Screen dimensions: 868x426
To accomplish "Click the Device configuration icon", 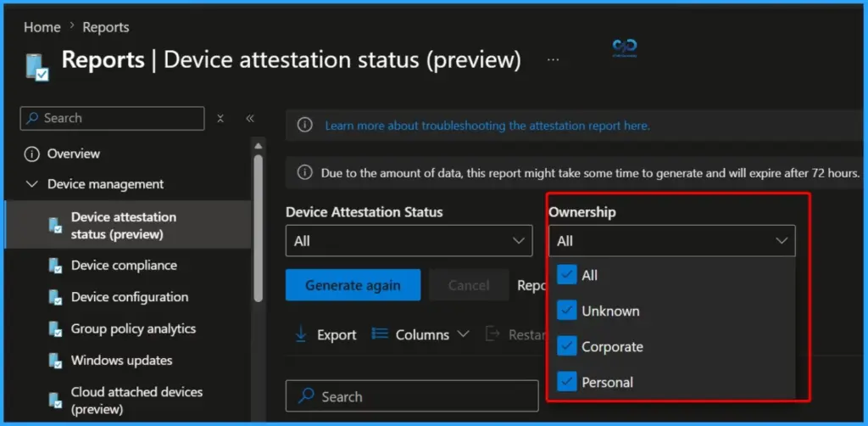I will (x=55, y=297).
